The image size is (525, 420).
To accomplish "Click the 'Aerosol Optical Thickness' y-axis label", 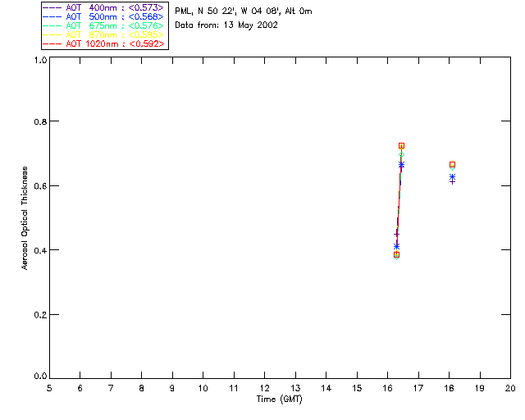I will click(25, 218).
